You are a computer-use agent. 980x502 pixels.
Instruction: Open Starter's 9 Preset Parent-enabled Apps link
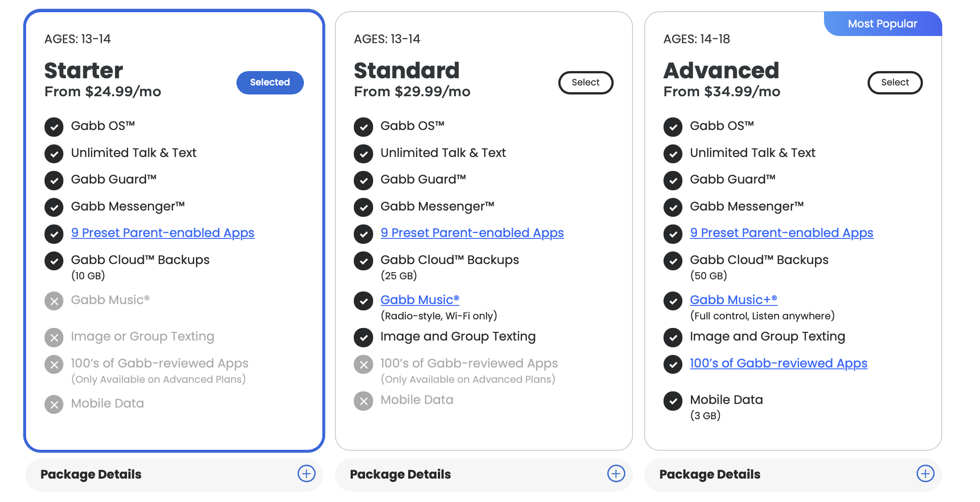pos(163,233)
